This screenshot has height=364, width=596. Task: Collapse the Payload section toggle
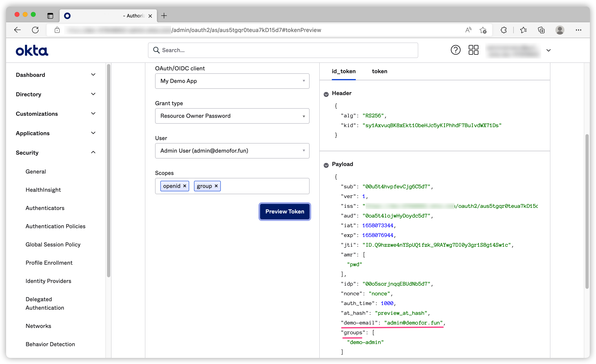point(326,165)
